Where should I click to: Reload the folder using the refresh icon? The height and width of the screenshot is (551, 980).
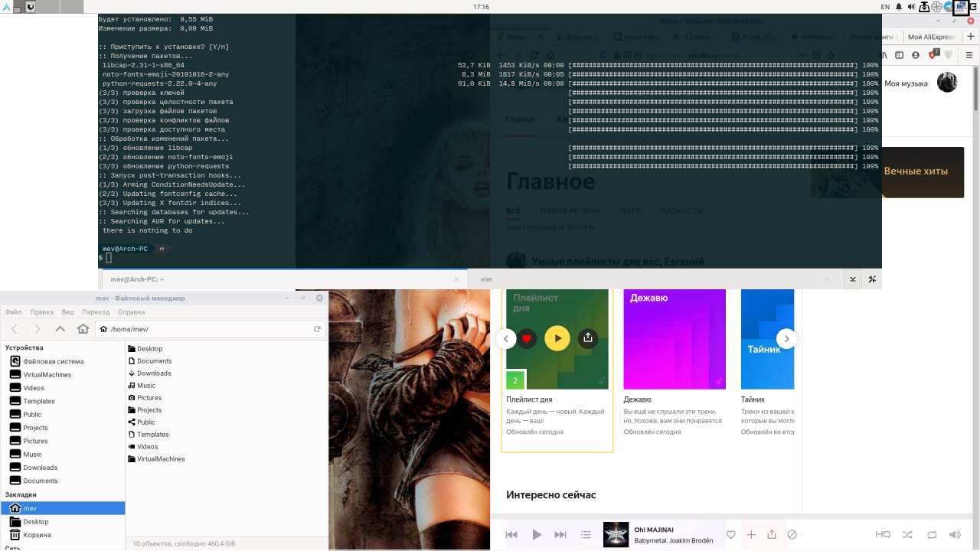317,329
